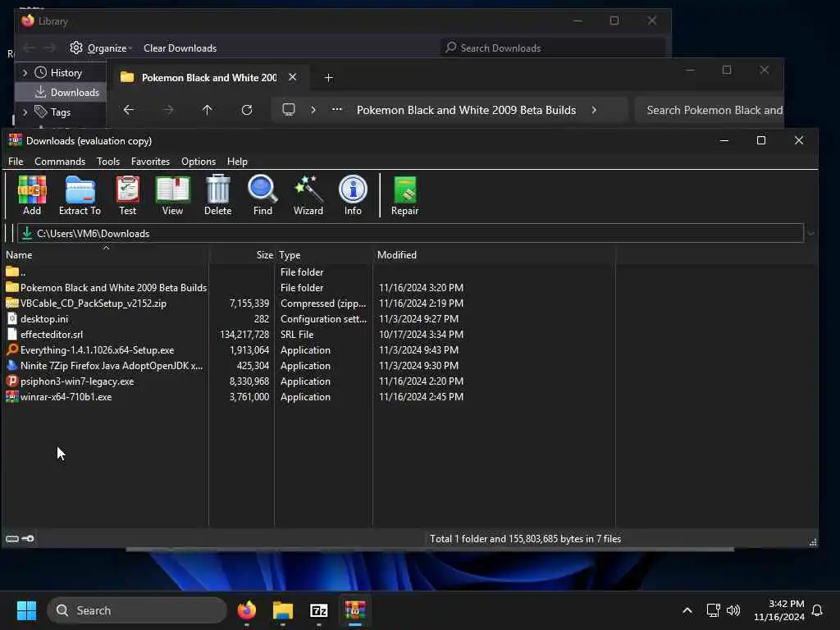Open Firefox from the taskbar
The width and height of the screenshot is (840, 630).
[247, 610]
